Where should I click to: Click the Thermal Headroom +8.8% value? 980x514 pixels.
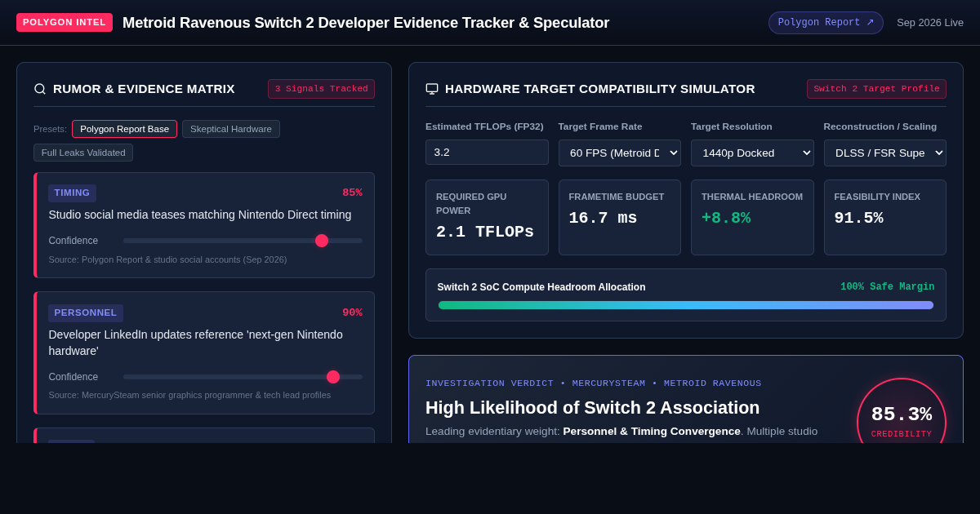coord(726,219)
